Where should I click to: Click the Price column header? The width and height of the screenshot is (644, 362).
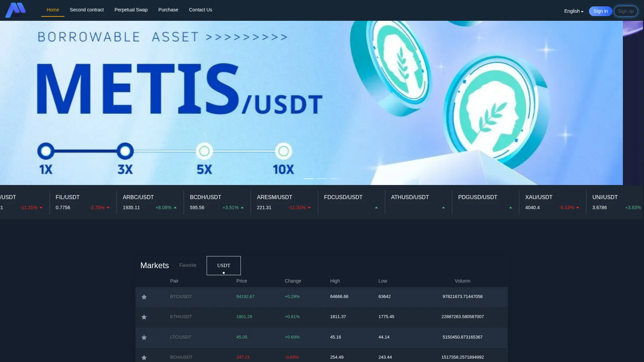[x=241, y=281]
